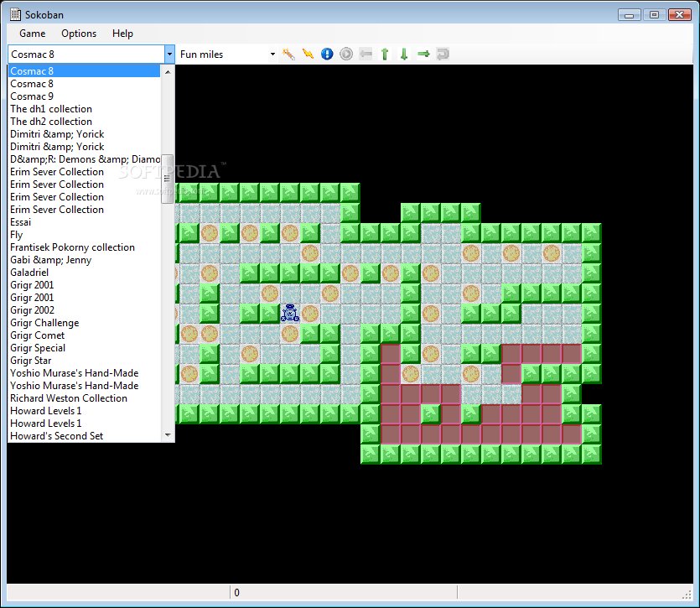The height and width of the screenshot is (608, 700).
Task: Click the green down arrow icon
Action: pyautogui.click(x=404, y=54)
